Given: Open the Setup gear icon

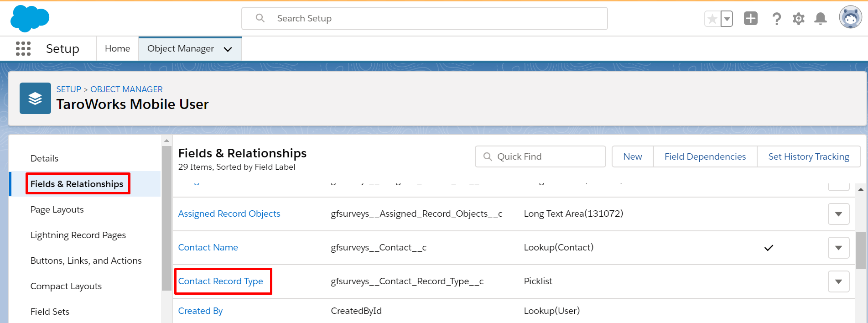Looking at the screenshot, I should point(798,19).
